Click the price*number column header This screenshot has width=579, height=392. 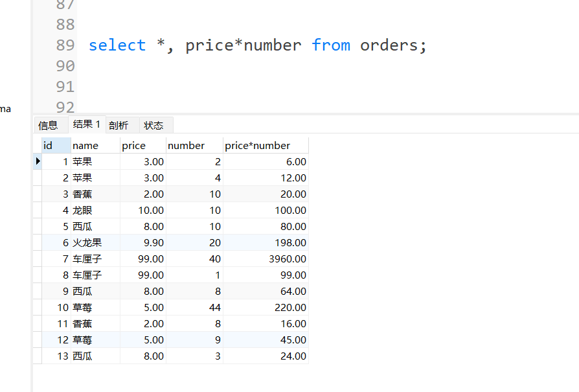pos(266,146)
